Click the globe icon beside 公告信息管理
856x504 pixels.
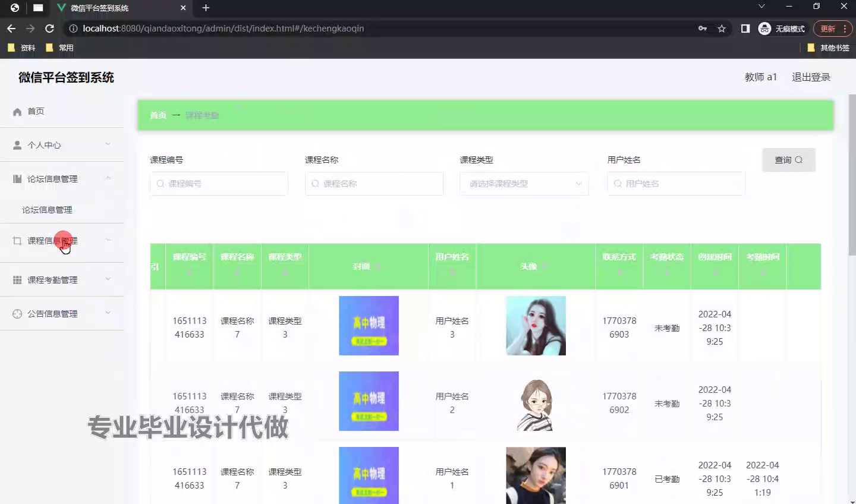tap(17, 314)
